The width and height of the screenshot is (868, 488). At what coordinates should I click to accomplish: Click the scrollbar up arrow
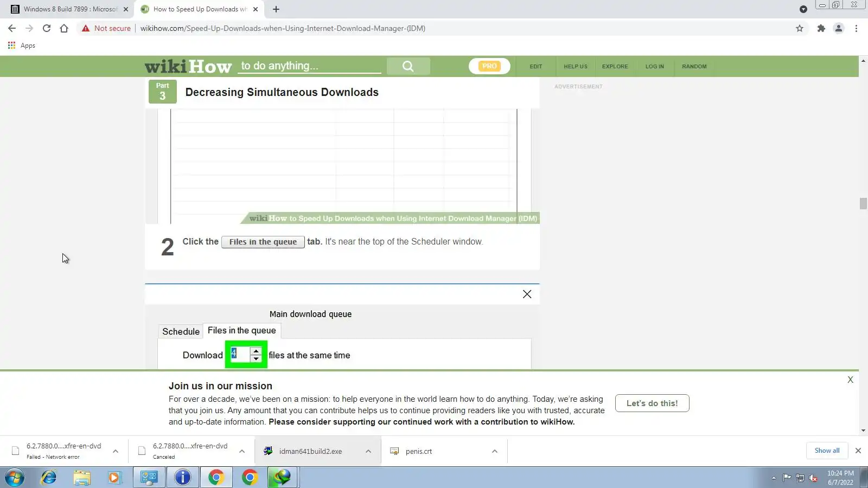coord(863,60)
